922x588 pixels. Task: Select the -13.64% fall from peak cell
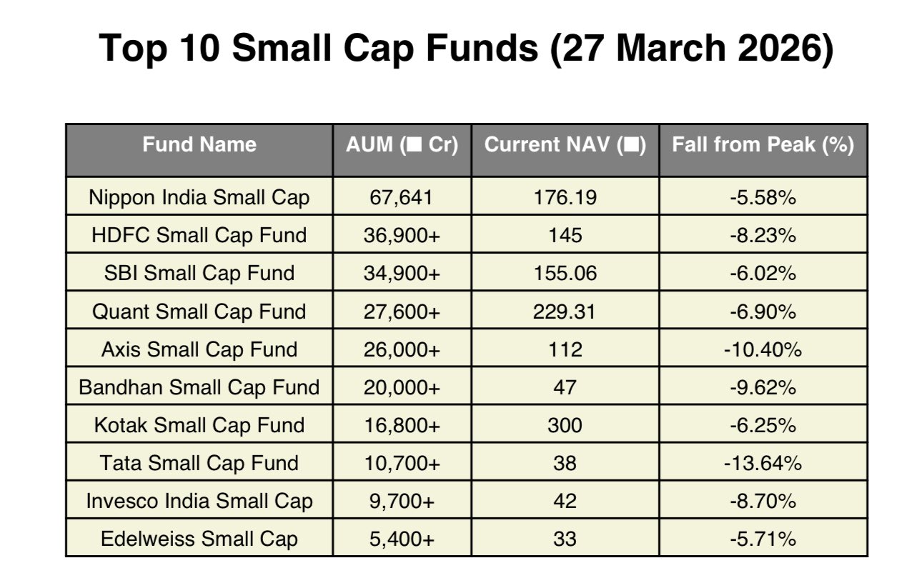tap(763, 463)
